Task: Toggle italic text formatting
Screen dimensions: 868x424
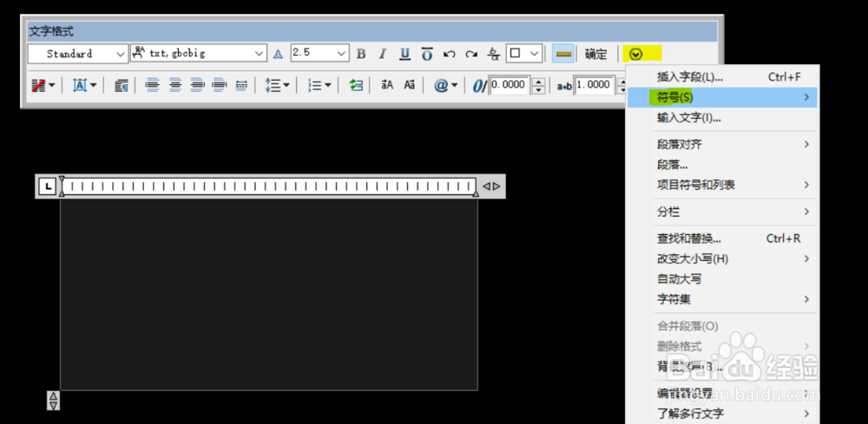Action: click(382, 54)
